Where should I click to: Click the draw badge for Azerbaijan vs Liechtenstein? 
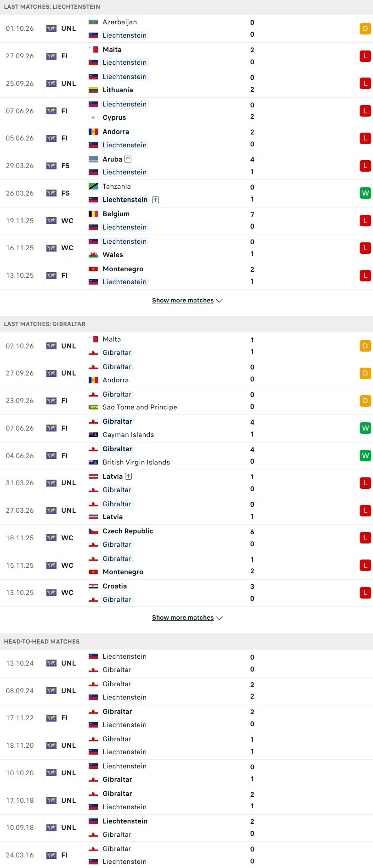pyautogui.click(x=365, y=28)
